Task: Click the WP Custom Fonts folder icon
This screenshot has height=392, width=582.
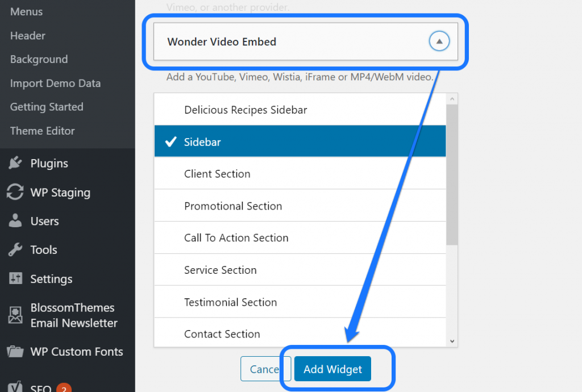Action: [x=15, y=352]
